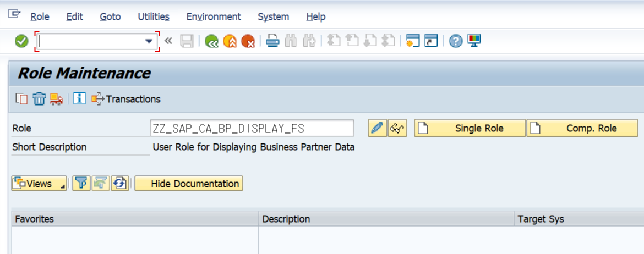The width and height of the screenshot is (644, 254).
Task: Collapse the command field with double chevron
Action: [x=168, y=41]
